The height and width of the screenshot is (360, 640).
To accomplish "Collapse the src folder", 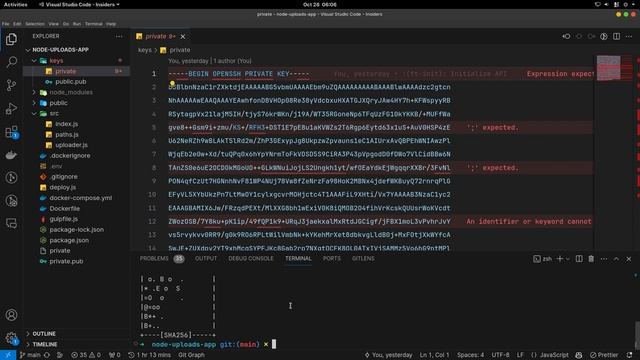I will (34, 113).
